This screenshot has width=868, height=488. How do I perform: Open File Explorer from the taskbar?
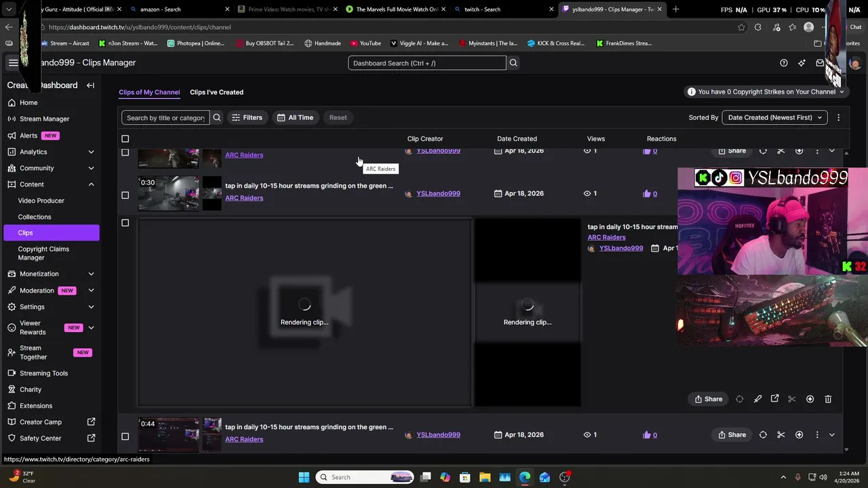point(485,477)
